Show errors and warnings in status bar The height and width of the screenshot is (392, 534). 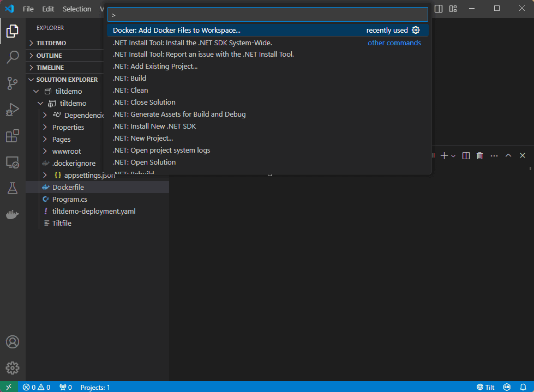coord(37,387)
